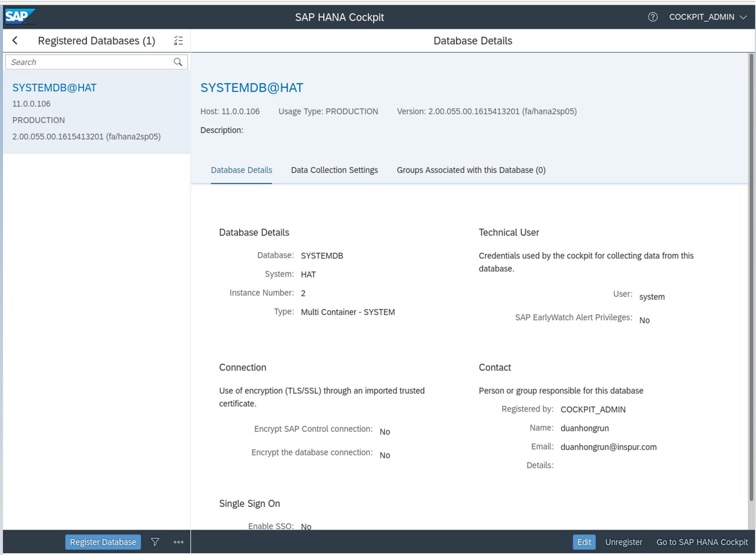Screen dimensions: 756x555
Task: Select SYSTEMDB@HAT in the database list
Action: click(54, 88)
